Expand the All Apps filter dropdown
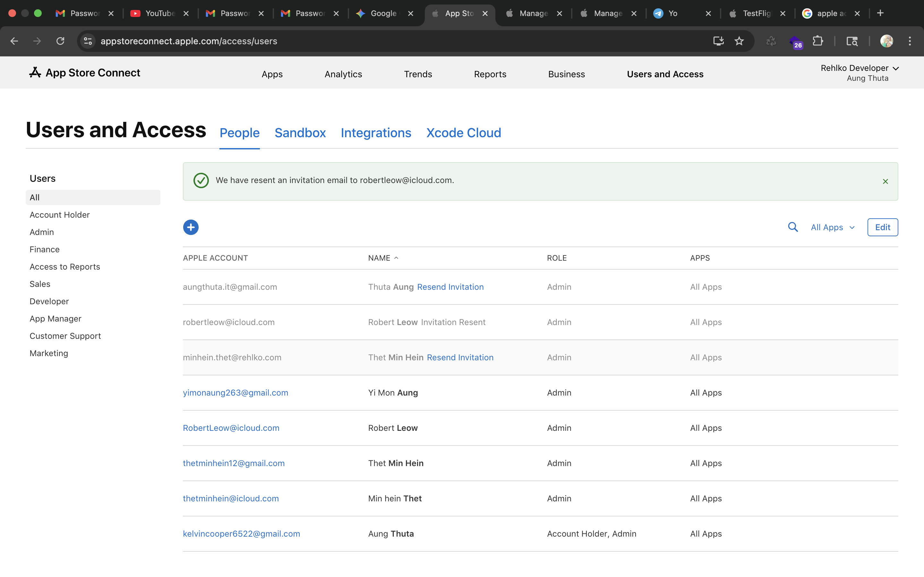Screen dimensions: 924x577 [x=832, y=228]
